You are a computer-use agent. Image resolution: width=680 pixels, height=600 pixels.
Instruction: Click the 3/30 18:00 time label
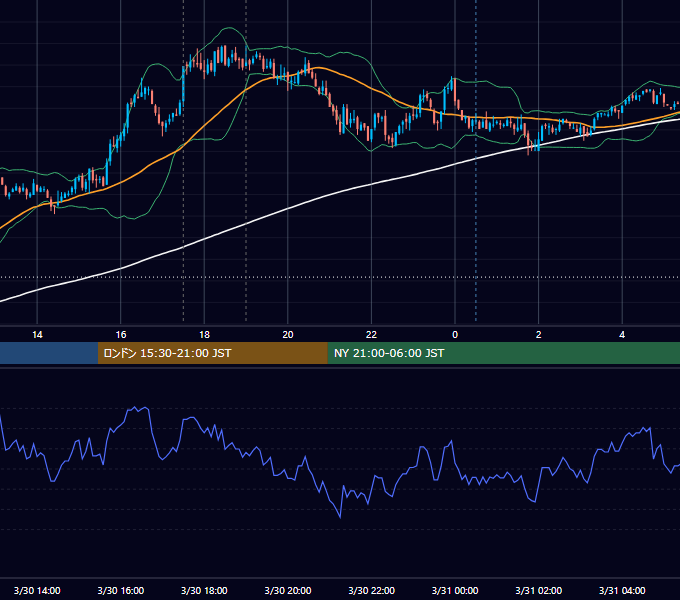(x=204, y=590)
